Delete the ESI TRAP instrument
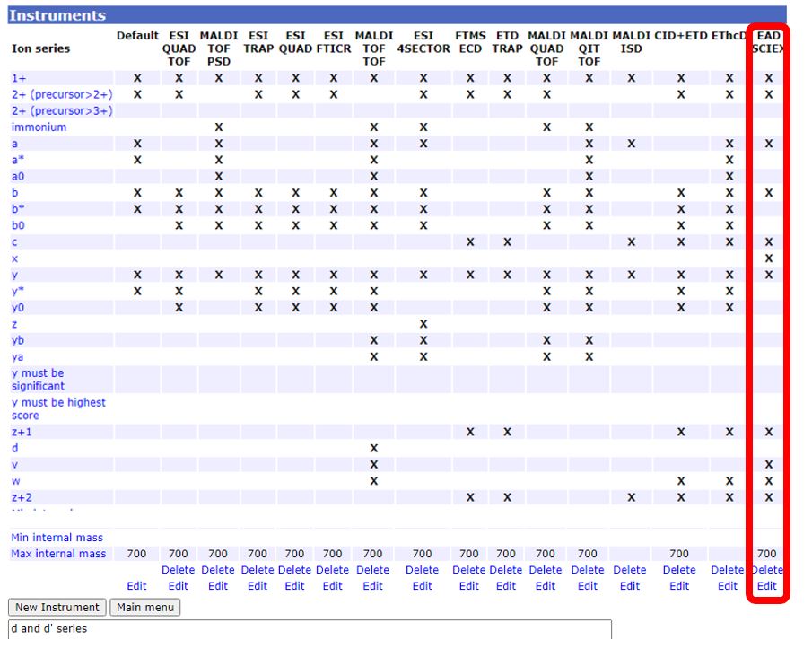 point(258,570)
